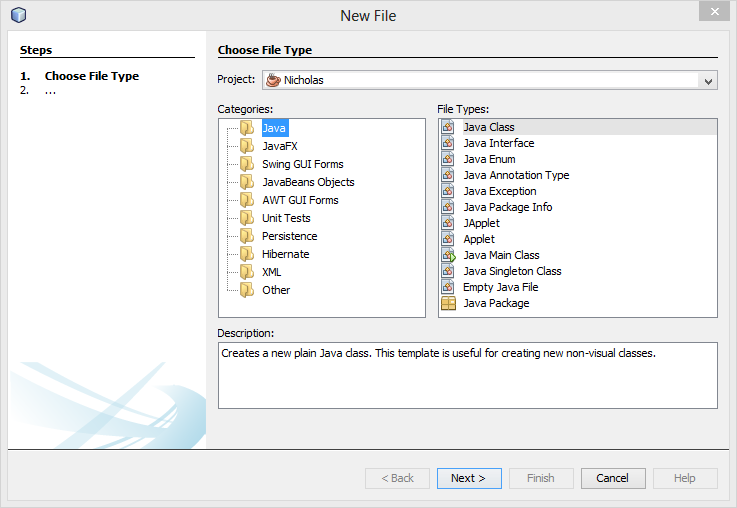The image size is (737, 508).
Task: Click the Java Annotation Type file icon
Action: pyautogui.click(x=448, y=175)
